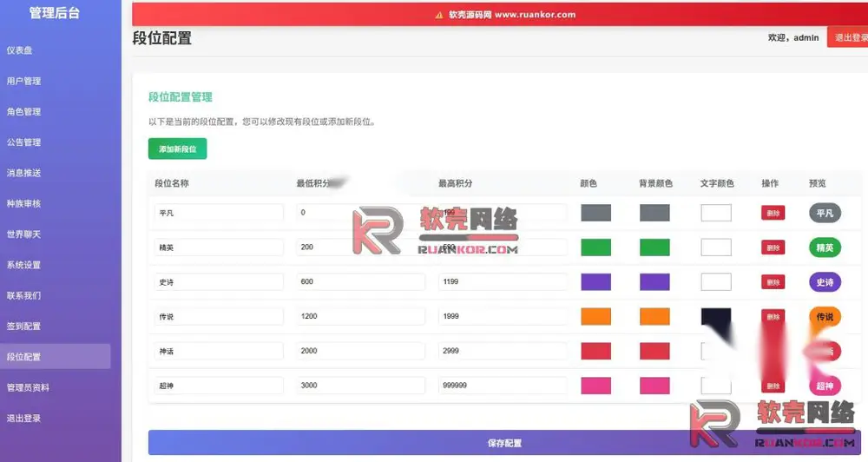The width and height of the screenshot is (868, 462).
Task: Open the red 背景颜色 swatch for 神话
Action: 654,351
